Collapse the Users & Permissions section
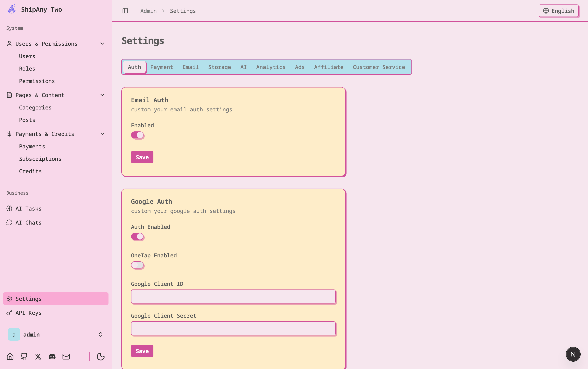 pyautogui.click(x=102, y=44)
